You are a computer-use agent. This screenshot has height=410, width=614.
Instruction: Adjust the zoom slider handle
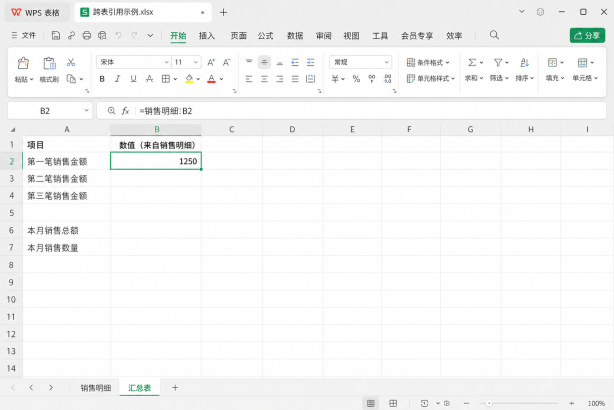(489, 403)
